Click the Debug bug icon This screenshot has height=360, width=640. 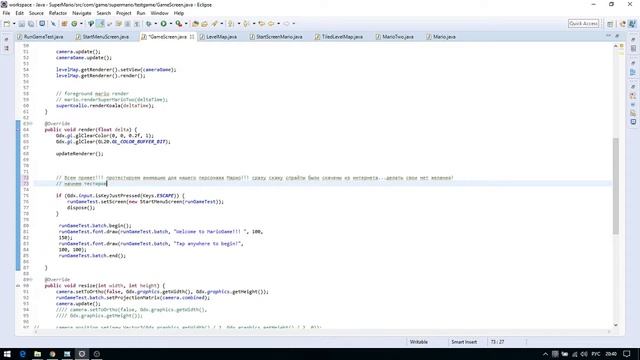(149, 24)
